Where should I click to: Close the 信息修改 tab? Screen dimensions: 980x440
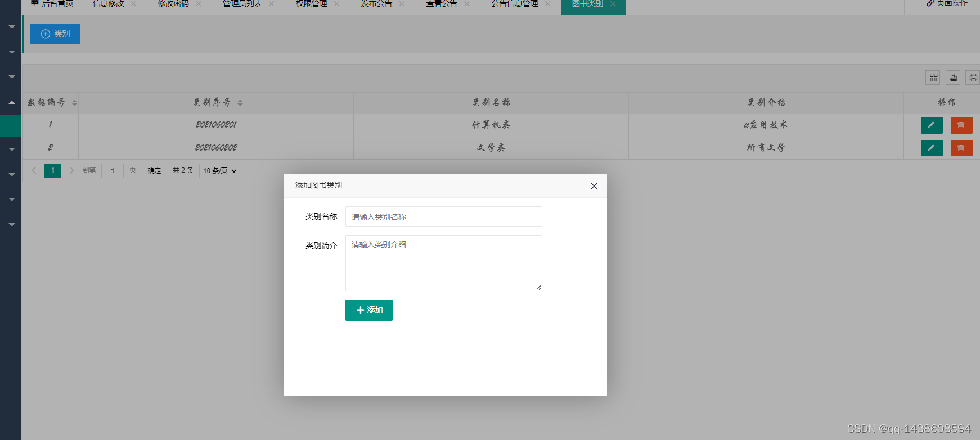133,3
